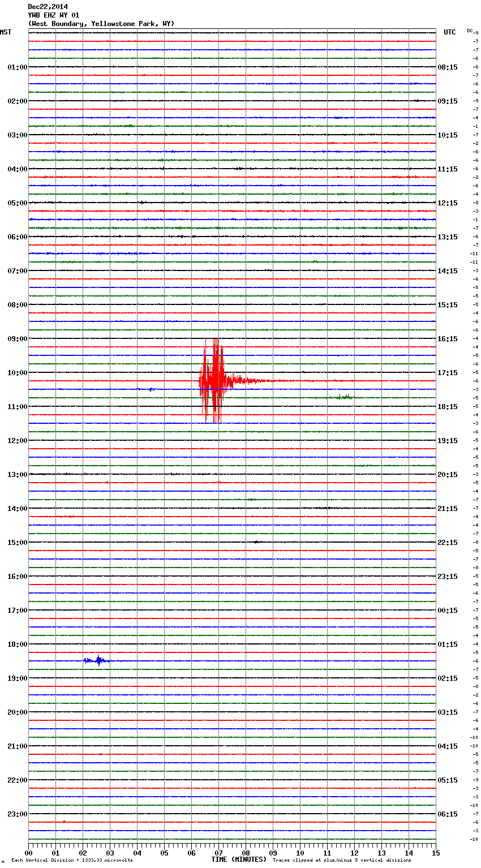Select the 04:00 MST time label
The width and height of the screenshot is (481, 868).
pyautogui.click(x=17, y=169)
